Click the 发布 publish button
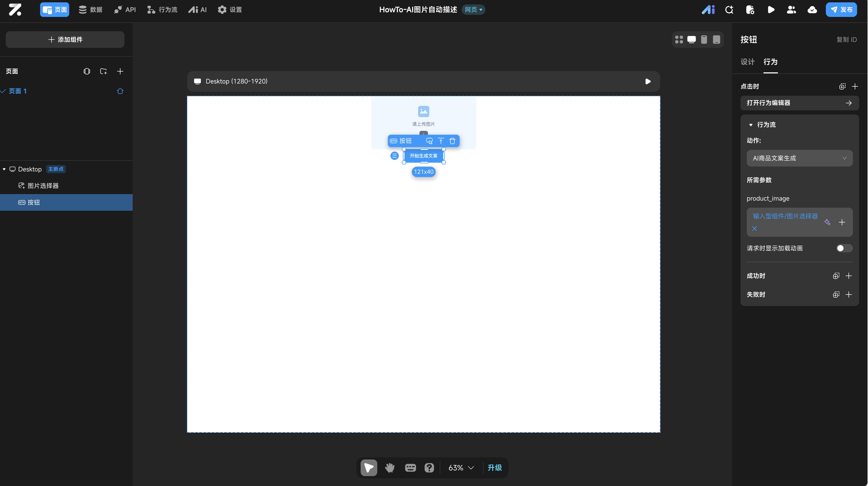 pyautogui.click(x=841, y=10)
